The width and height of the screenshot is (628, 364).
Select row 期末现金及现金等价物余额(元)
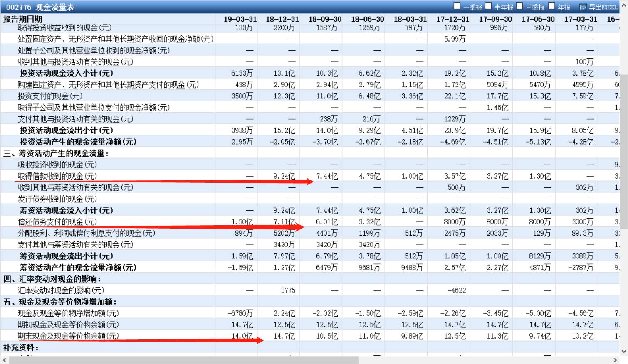pyautogui.click(x=310, y=336)
